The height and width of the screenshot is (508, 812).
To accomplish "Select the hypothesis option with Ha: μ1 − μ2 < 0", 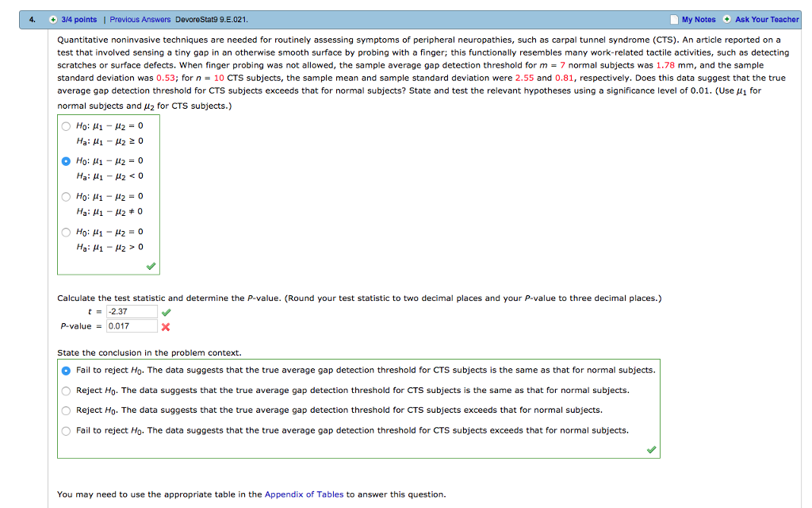I will (x=66, y=161).
